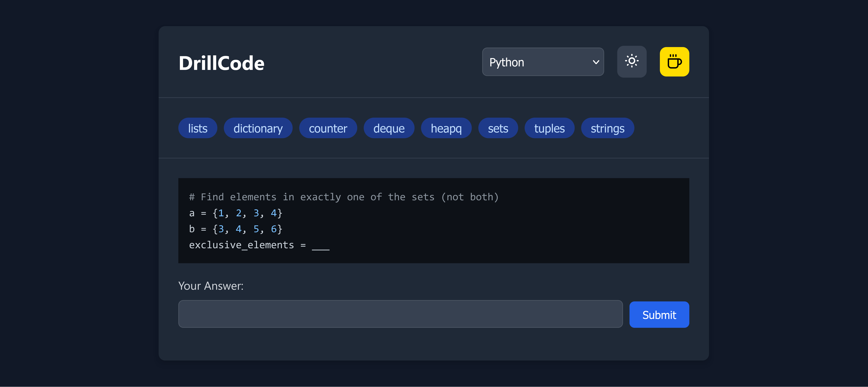Click the comment line about finding elements
Screen dimensions: 868x387
(x=344, y=197)
